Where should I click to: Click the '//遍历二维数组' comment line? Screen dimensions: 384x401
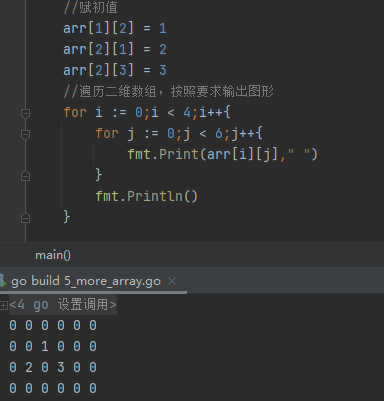169,91
